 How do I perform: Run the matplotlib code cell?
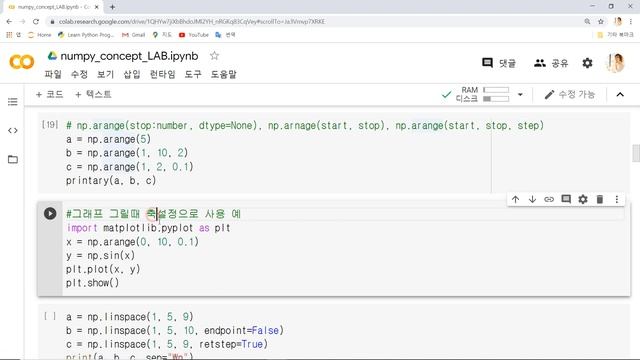tap(50, 213)
